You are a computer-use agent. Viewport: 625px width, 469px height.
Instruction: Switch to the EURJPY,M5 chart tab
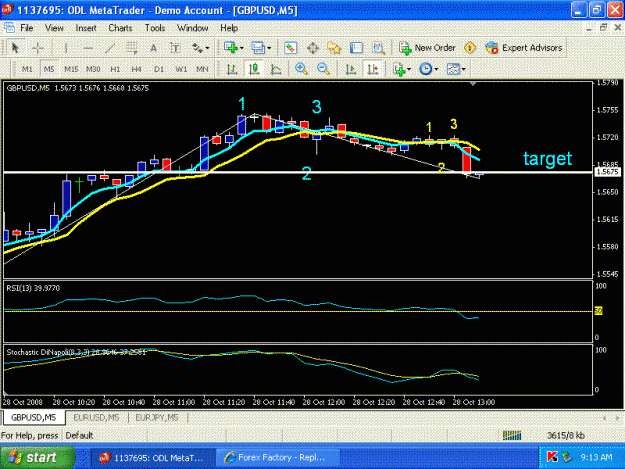[157, 418]
